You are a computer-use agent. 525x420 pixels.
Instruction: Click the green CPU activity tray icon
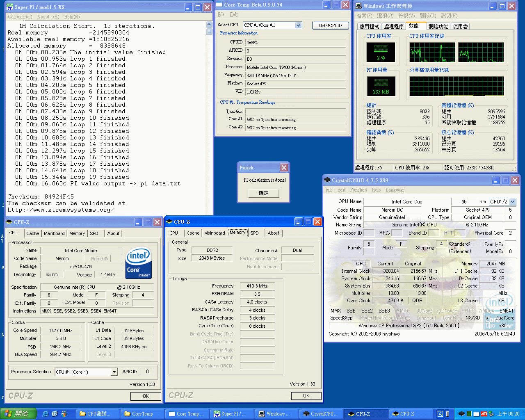pyautogui.click(x=469, y=414)
